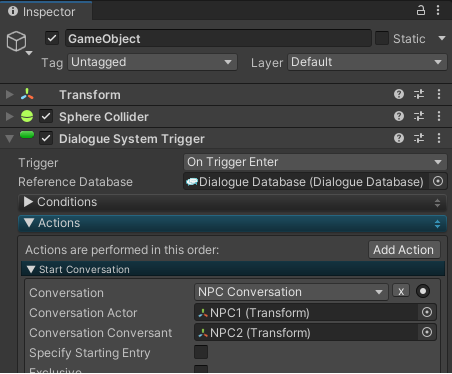This screenshot has height=374, width=452.
Task: Enable Specify Starting Entry checkbox
Action: tap(201, 352)
